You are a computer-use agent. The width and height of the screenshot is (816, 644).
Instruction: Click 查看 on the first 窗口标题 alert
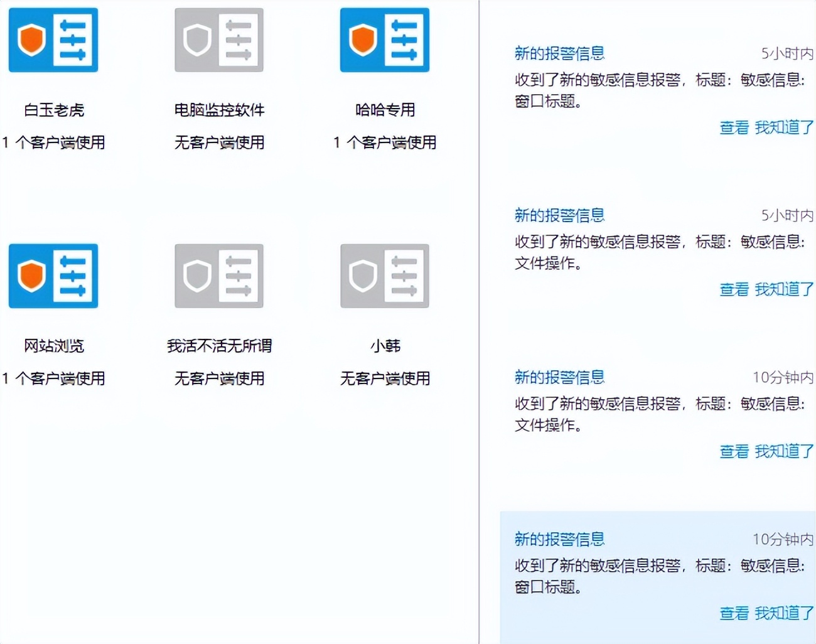733,128
